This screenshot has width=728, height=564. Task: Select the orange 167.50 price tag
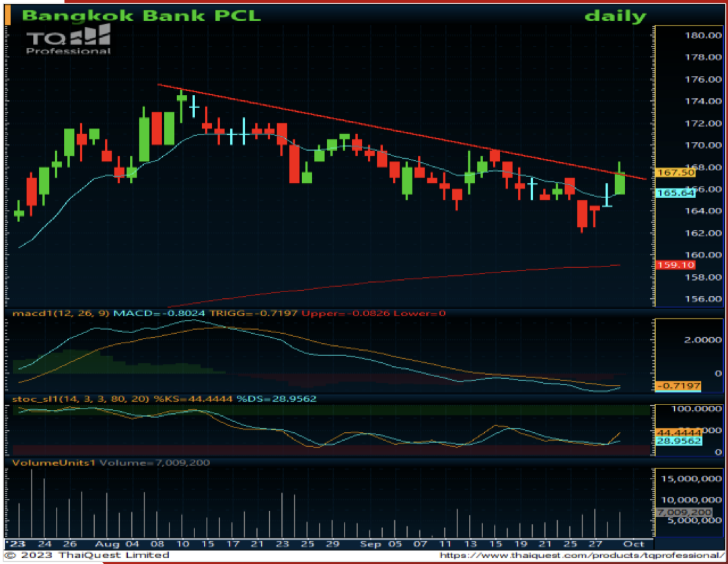[x=676, y=172]
